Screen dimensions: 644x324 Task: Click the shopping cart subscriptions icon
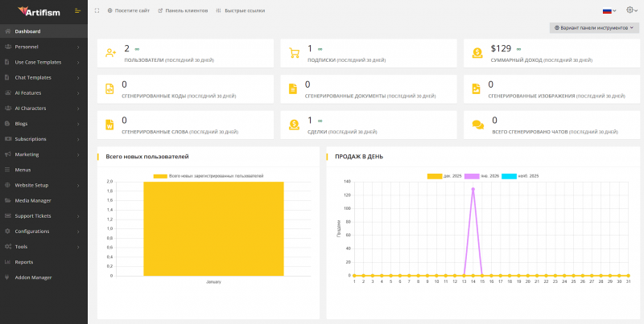pos(294,53)
